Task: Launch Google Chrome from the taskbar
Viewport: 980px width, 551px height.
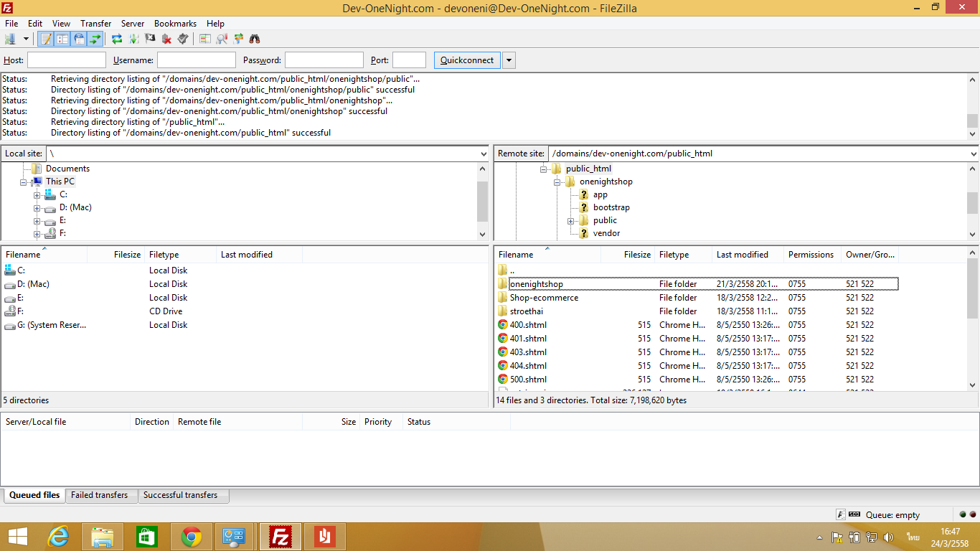Action: (192, 537)
